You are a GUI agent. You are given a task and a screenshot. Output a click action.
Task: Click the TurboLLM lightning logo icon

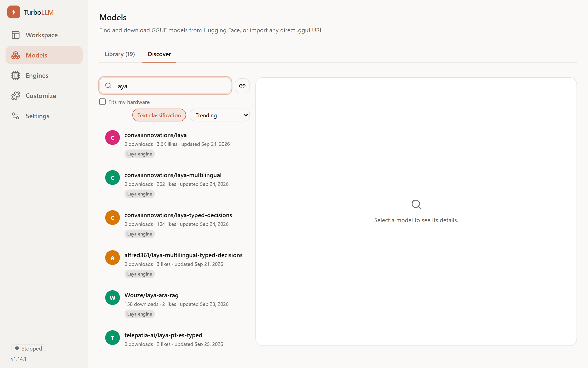[14, 12]
